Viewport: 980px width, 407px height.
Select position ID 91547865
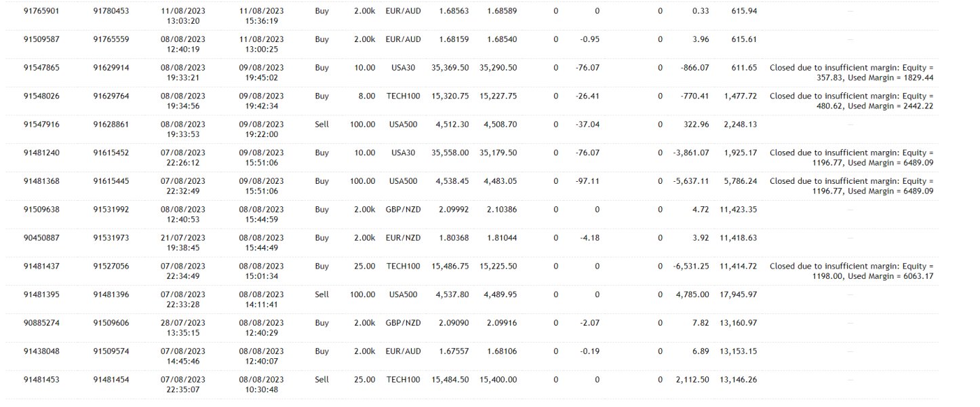click(41, 68)
